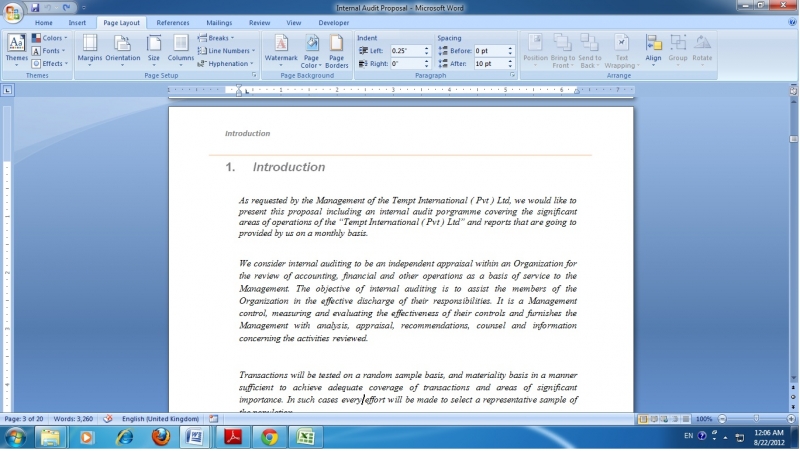Insert a Watermark from the ribbon

tap(281, 48)
